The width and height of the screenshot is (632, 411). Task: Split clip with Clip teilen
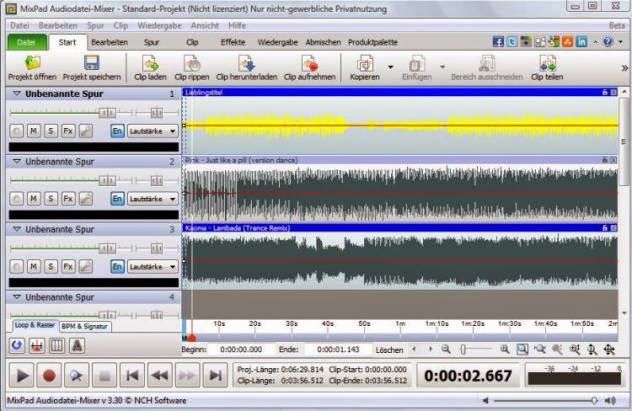click(547, 68)
